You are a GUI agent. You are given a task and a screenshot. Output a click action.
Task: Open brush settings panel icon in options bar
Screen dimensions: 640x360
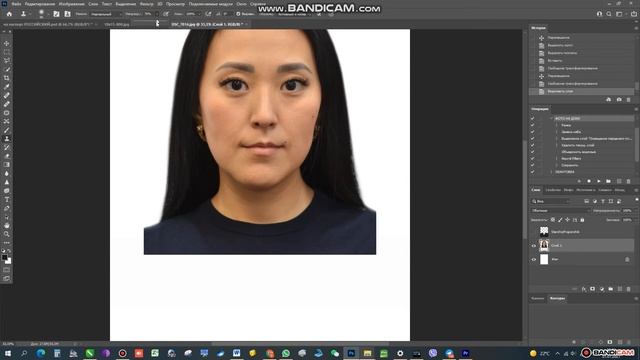56,14
